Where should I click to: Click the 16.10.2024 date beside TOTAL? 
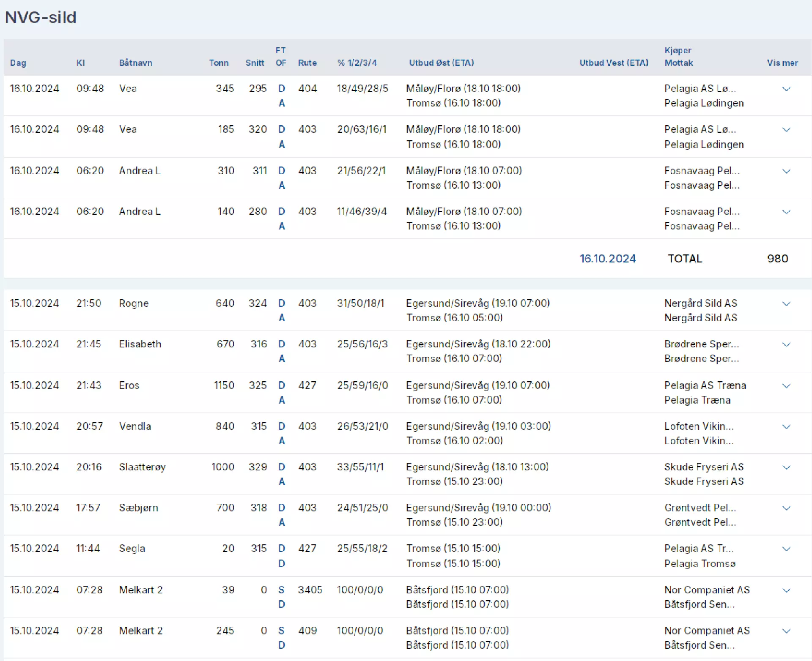(x=607, y=259)
